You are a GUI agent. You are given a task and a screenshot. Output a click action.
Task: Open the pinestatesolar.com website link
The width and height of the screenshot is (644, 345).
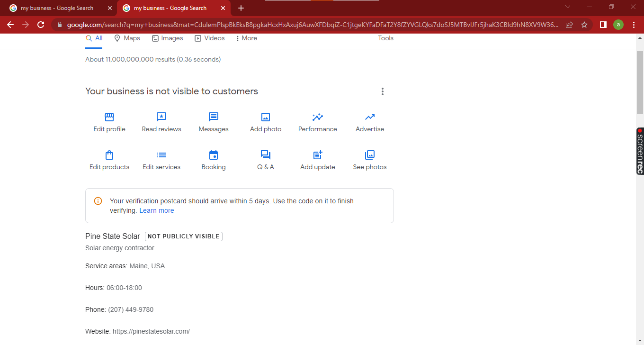[151, 331]
